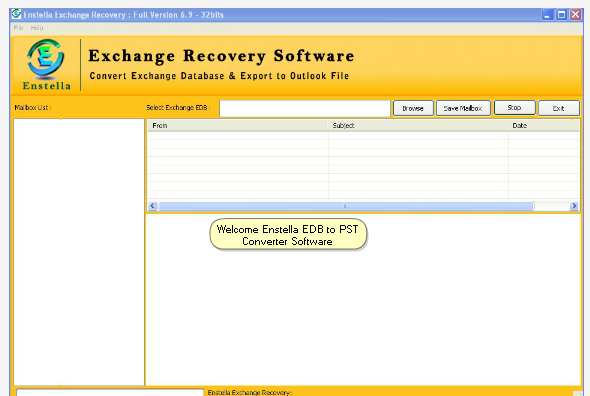The height and width of the screenshot is (396, 590).
Task: Click the Welcome Enstella EDB to PST tooltip
Action: [288, 235]
